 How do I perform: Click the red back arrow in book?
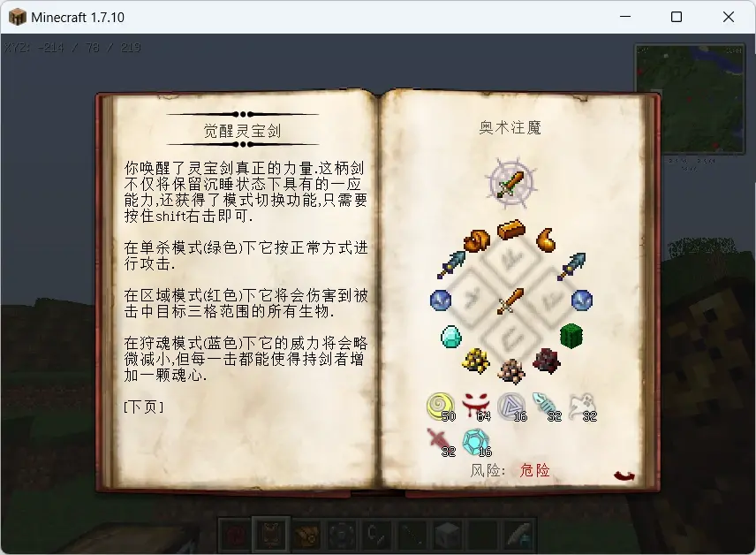point(624,475)
